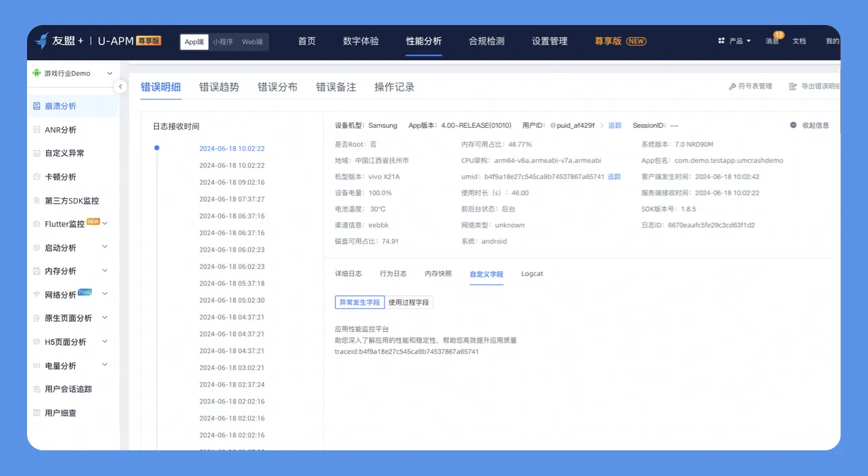Expand the 电量分析 menu chevron
This screenshot has height=476, width=868.
(x=105, y=365)
